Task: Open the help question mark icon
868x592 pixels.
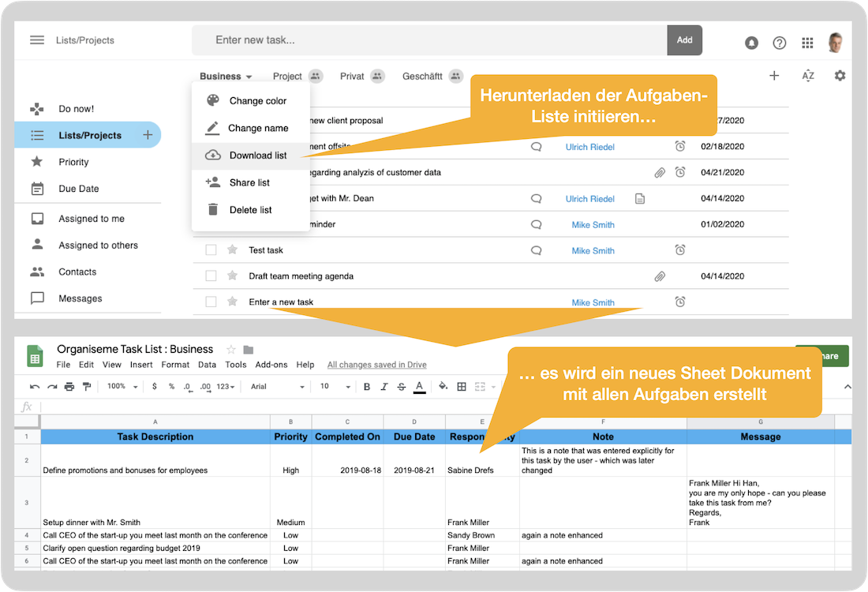Action: pyautogui.click(x=780, y=43)
